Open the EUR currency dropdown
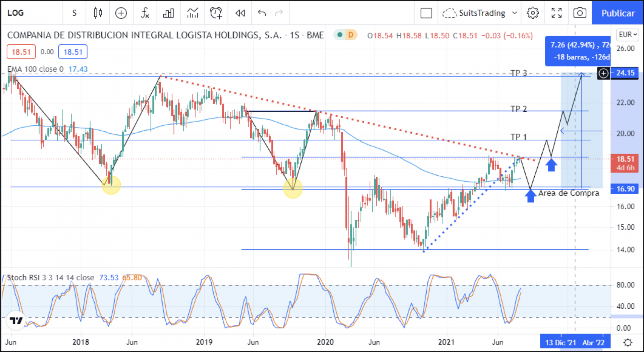 [628, 35]
